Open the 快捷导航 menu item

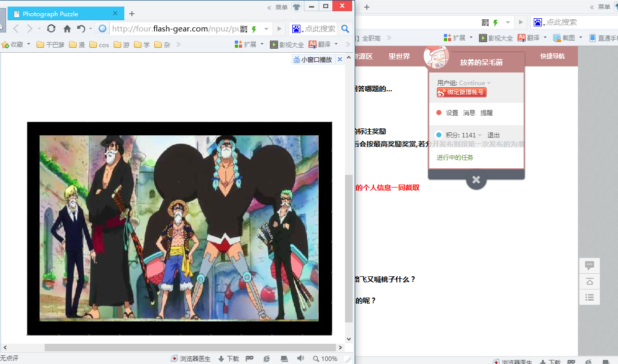tap(552, 56)
